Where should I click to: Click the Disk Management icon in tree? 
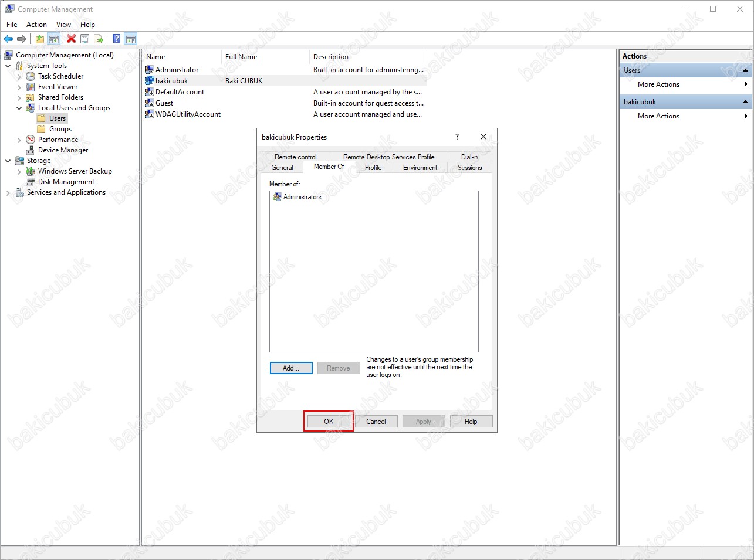(x=31, y=182)
